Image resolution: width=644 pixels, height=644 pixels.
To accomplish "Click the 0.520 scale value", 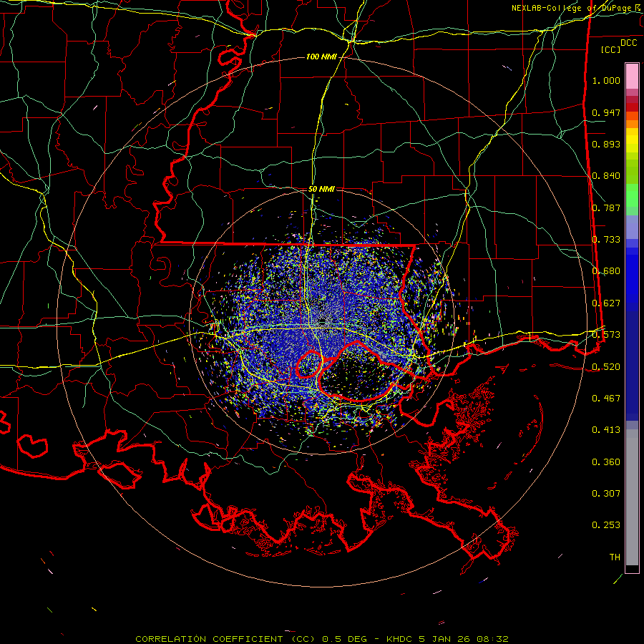I will pyautogui.click(x=606, y=367).
